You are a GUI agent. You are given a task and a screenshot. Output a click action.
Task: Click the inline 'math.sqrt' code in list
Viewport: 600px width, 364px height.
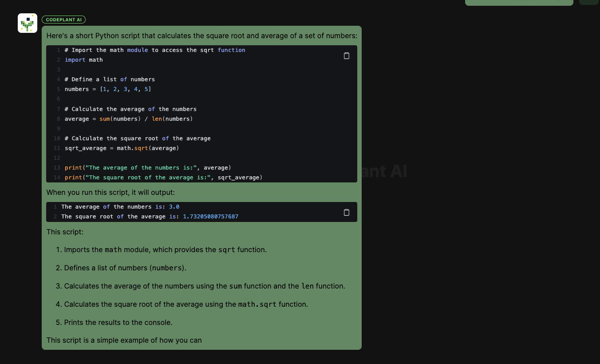pos(257,305)
